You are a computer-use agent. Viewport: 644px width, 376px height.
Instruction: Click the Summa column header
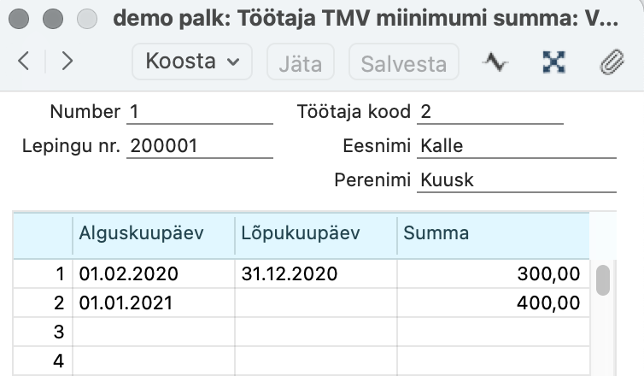pos(493,233)
